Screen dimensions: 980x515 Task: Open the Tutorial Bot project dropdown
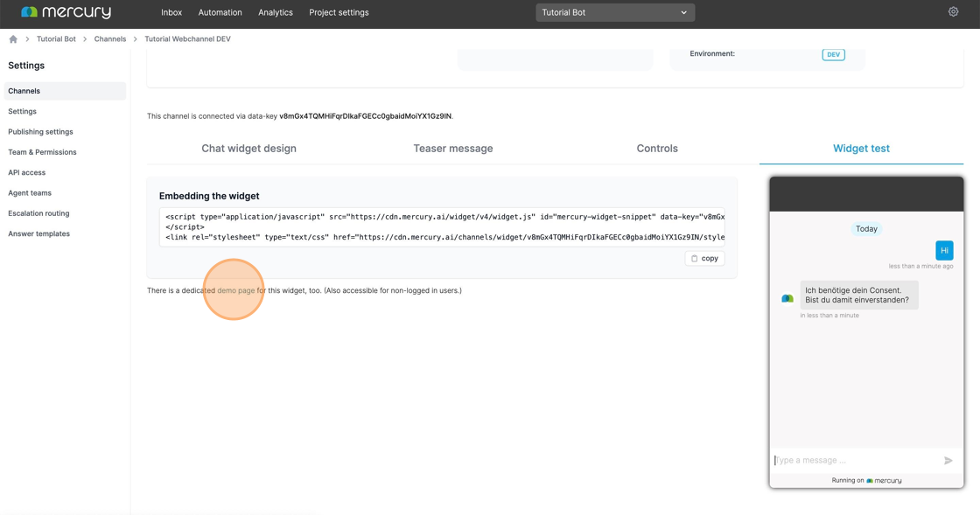615,12
